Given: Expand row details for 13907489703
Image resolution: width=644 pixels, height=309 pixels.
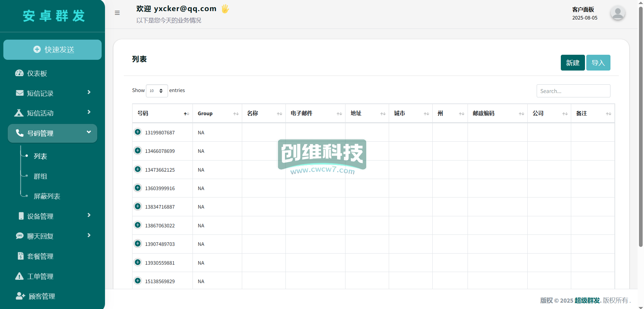Looking at the screenshot, I should (x=138, y=244).
